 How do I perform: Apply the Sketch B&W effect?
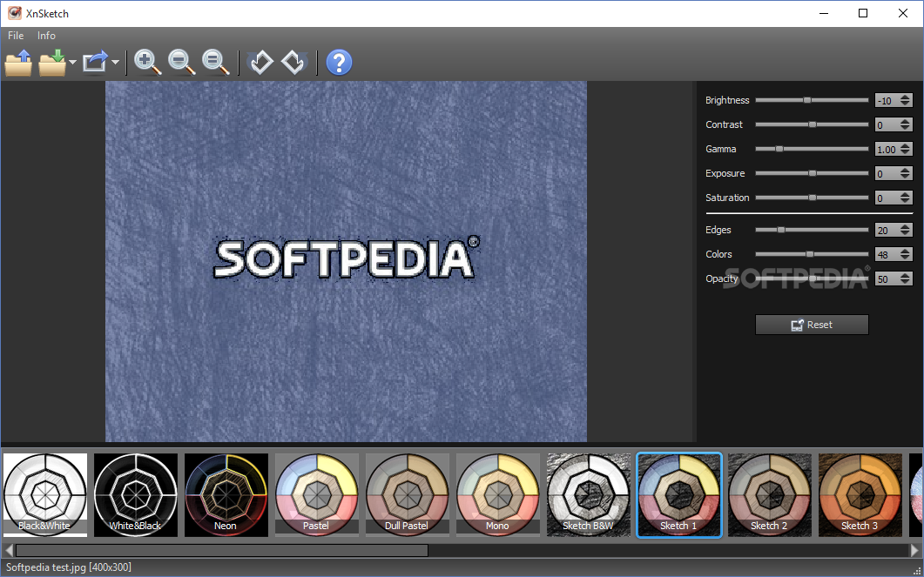click(589, 494)
